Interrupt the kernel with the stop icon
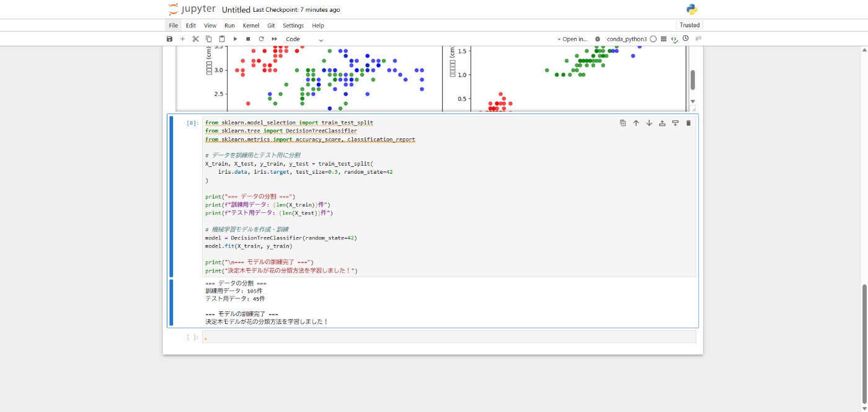This screenshot has height=412, width=868. [x=248, y=39]
